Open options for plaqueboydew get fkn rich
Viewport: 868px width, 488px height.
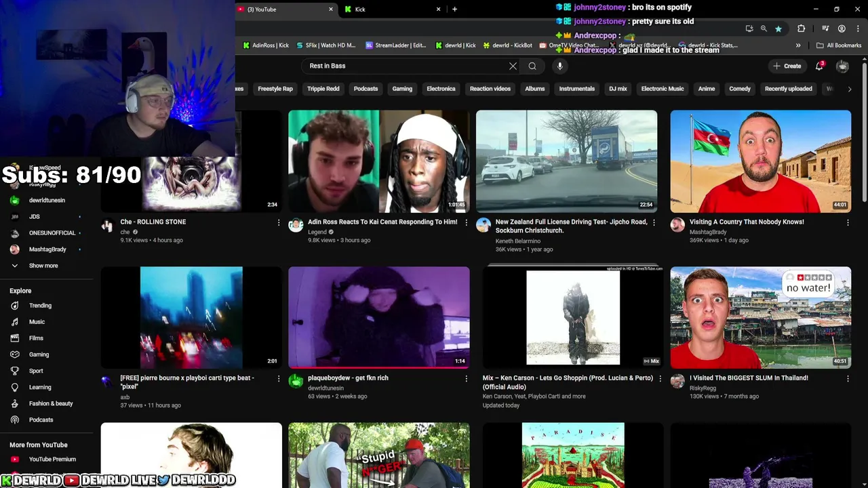(x=466, y=378)
